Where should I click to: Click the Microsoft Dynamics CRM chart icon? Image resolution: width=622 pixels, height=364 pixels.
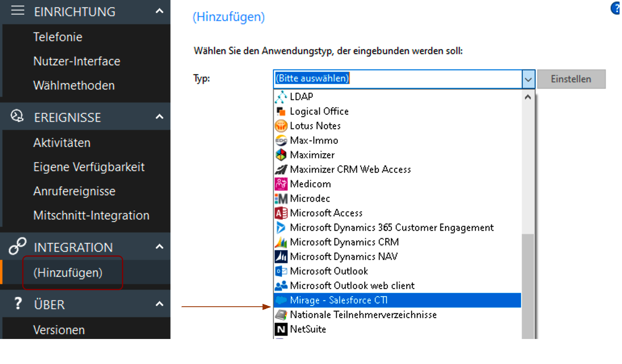(281, 242)
